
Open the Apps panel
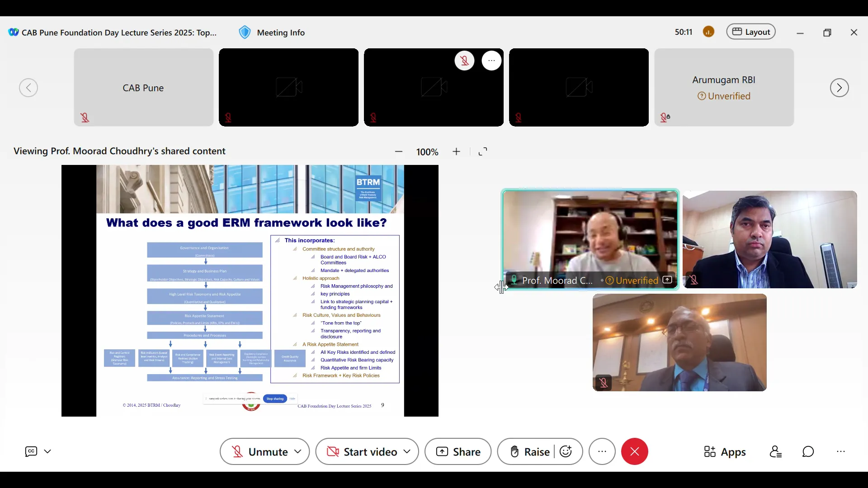[x=725, y=452]
